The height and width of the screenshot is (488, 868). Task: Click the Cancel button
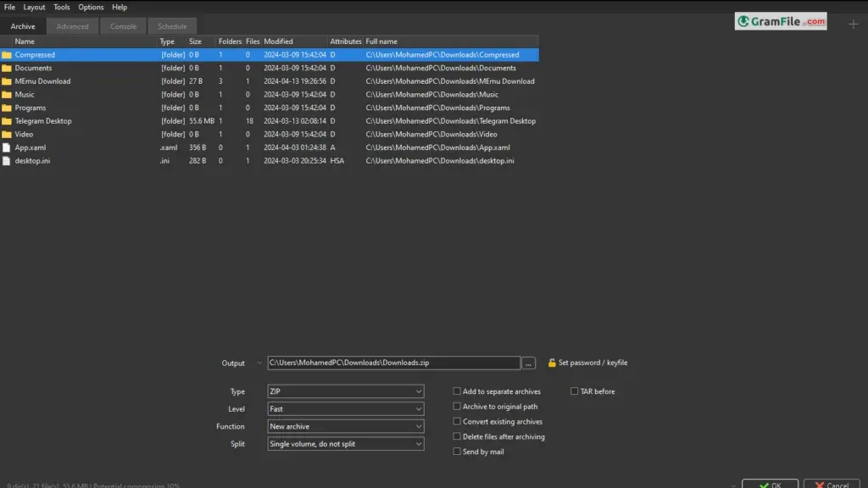pyautogui.click(x=832, y=484)
